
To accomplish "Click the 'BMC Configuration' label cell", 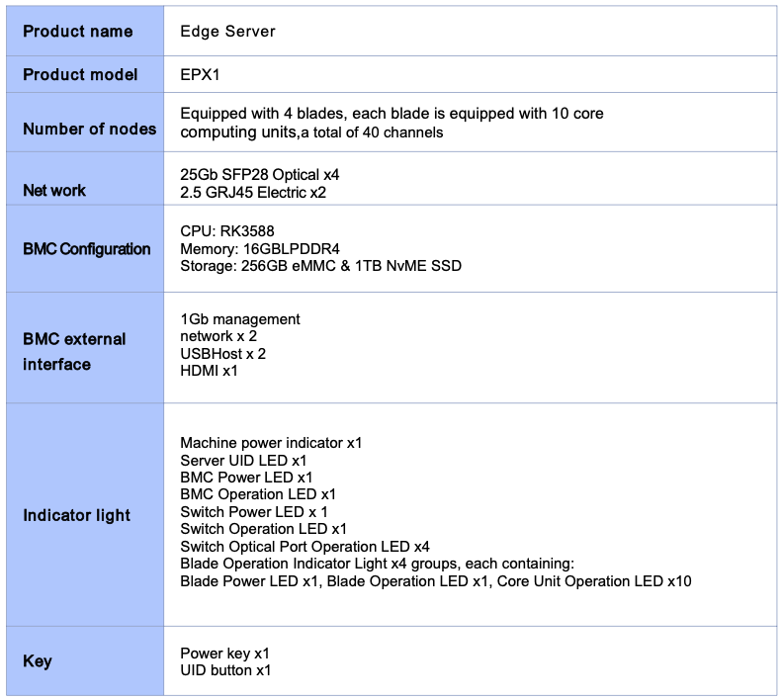I will point(87,249).
